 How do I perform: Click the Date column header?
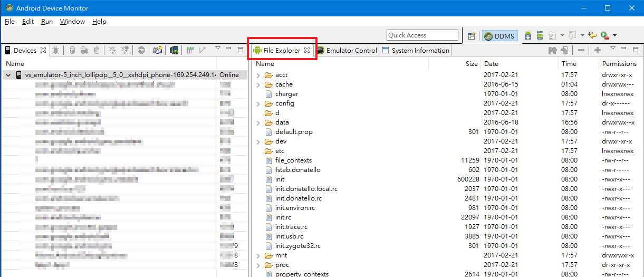520,64
